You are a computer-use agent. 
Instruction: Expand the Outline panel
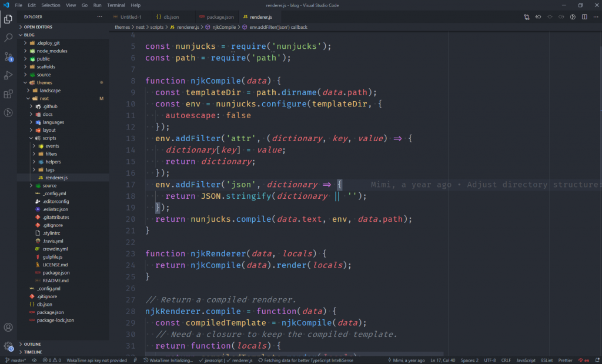click(x=63, y=344)
